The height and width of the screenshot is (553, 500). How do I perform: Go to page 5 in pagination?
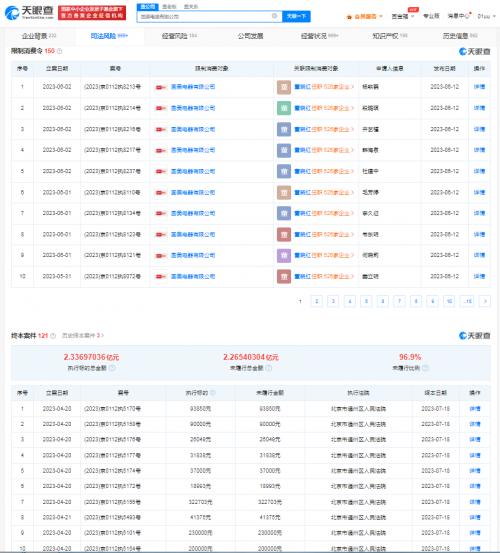tap(366, 301)
